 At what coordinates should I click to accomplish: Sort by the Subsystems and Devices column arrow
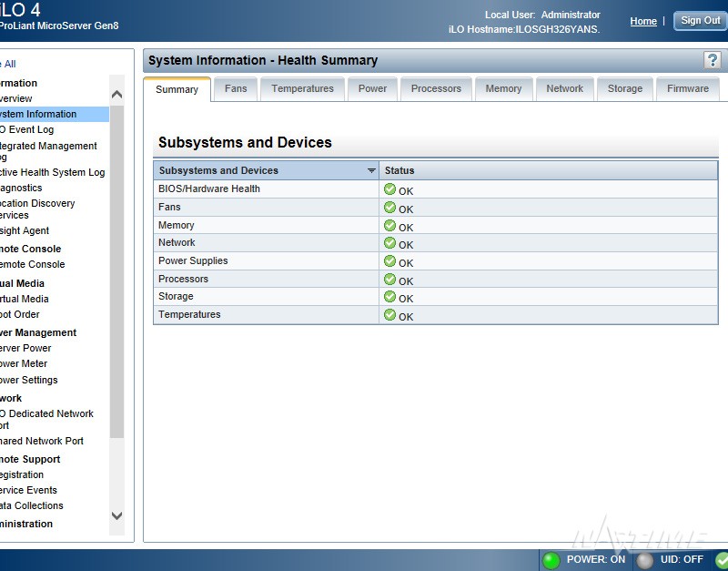click(371, 170)
